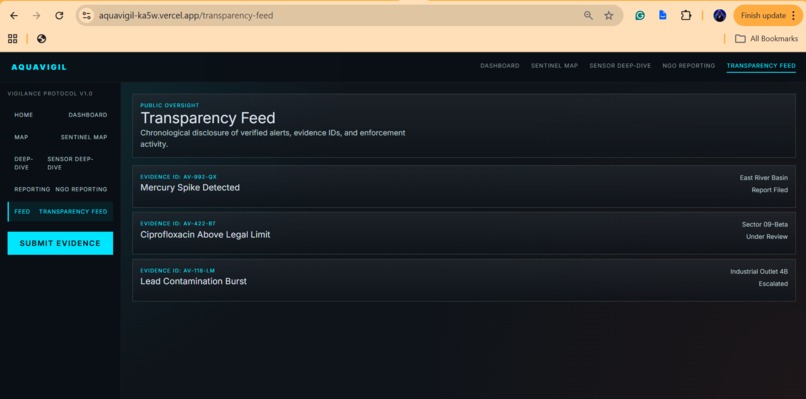The width and height of the screenshot is (806, 399).
Task: Click the VIGILANCE PROTOCOL V1.0 label
Action: coord(50,94)
